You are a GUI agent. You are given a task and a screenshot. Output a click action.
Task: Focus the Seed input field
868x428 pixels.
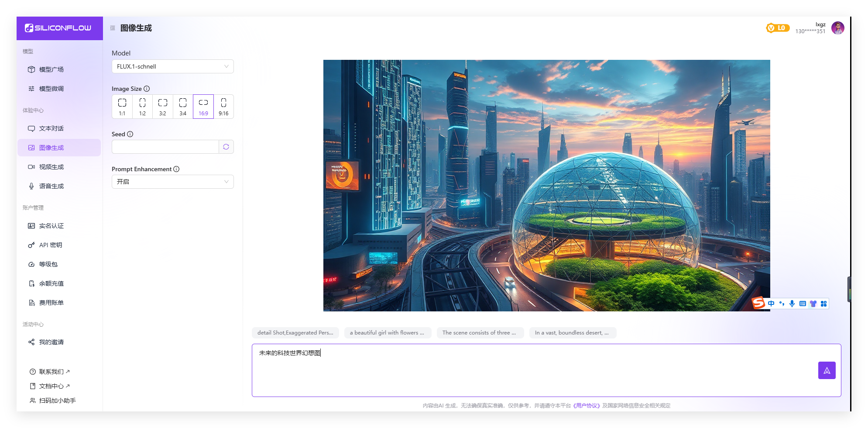click(165, 147)
